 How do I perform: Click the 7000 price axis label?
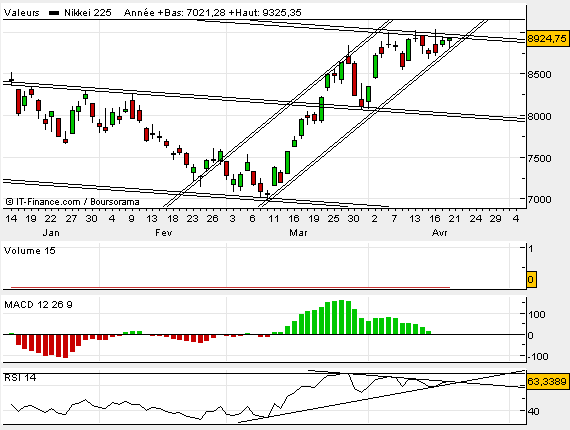point(539,200)
